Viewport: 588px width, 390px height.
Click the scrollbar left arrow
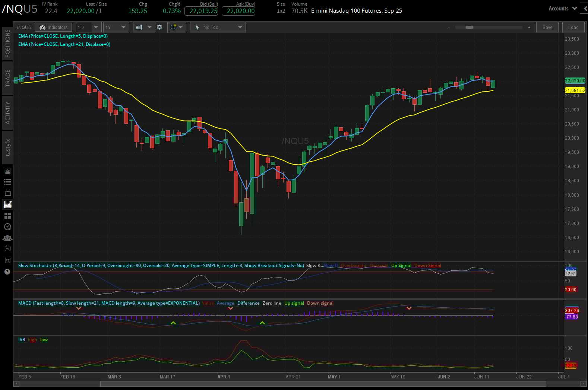point(16,384)
